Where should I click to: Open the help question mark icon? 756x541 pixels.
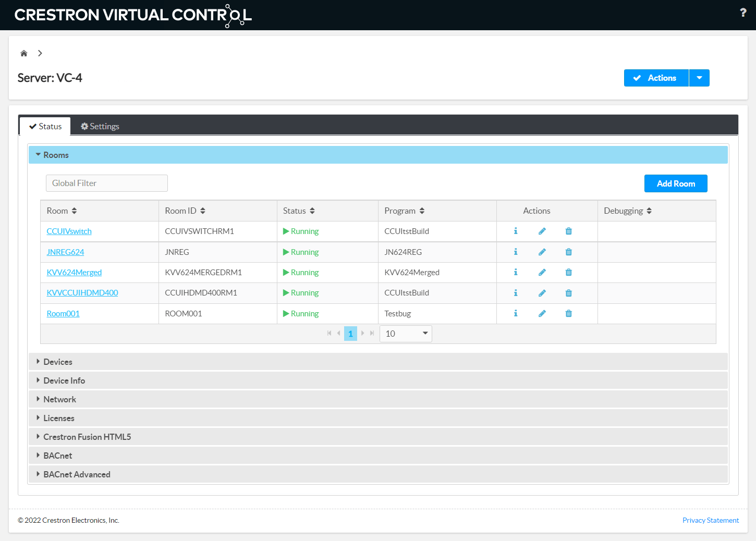point(743,13)
